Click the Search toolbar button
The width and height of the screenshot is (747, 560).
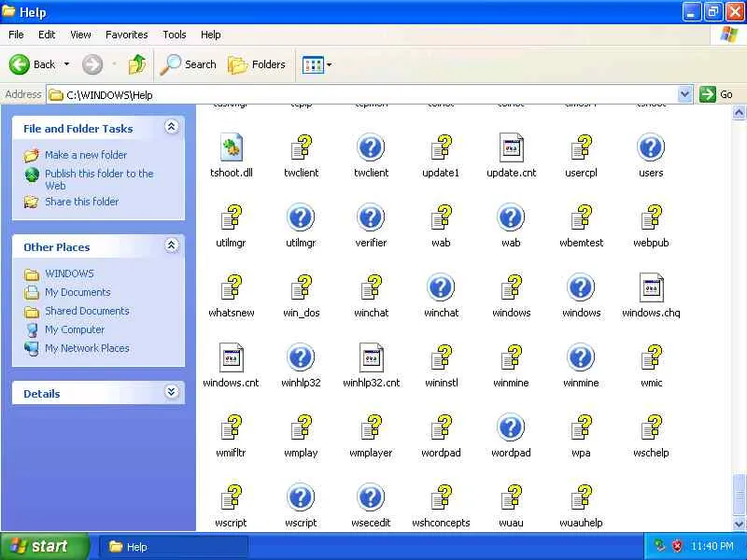click(188, 64)
